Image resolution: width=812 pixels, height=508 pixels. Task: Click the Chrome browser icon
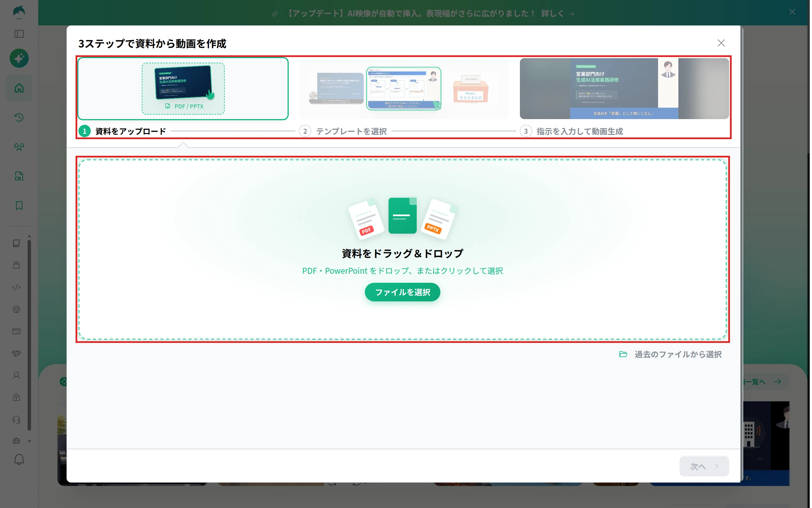point(16,309)
